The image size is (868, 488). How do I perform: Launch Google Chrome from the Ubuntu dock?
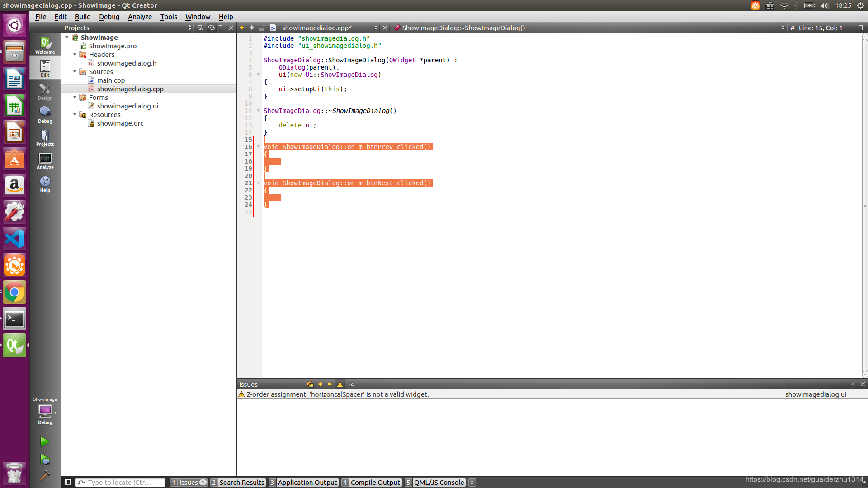click(x=14, y=292)
